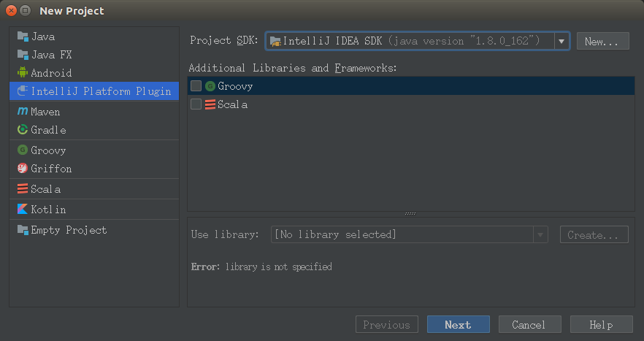
Task: Click the New... SDK button
Action: (x=602, y=41)
